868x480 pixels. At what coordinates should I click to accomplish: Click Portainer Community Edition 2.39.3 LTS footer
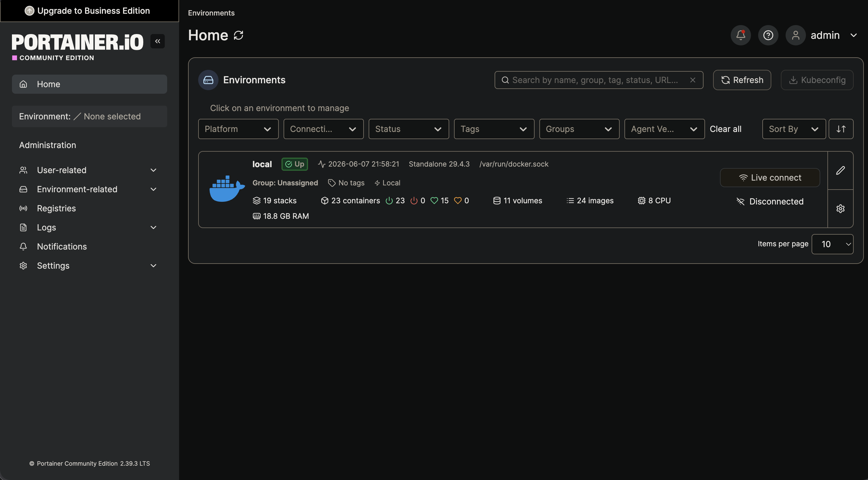click(89, 464)
